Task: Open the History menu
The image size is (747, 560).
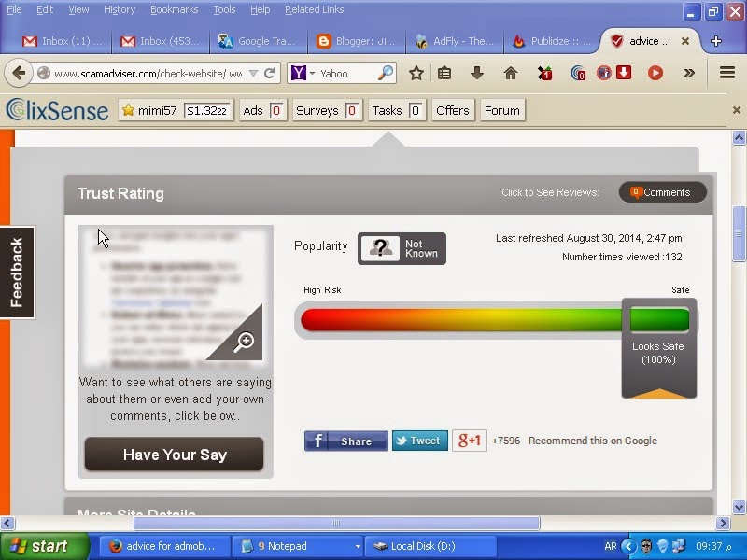Action: (x=120, y=9)
